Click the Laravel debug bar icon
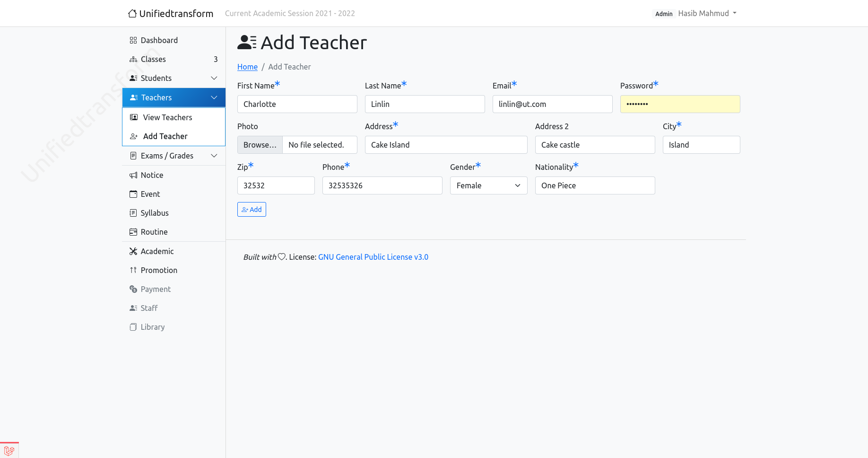 [9, 451]
